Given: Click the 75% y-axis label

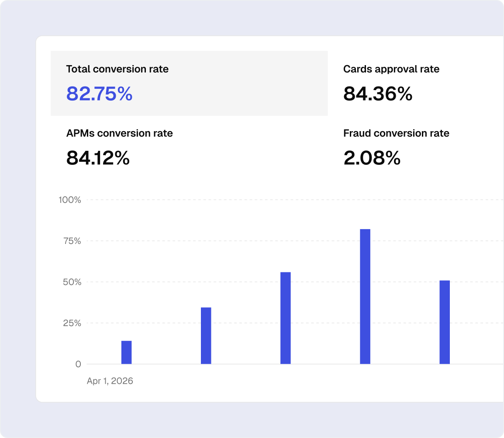Looking at the screenshot, I should tap(72, 241).
